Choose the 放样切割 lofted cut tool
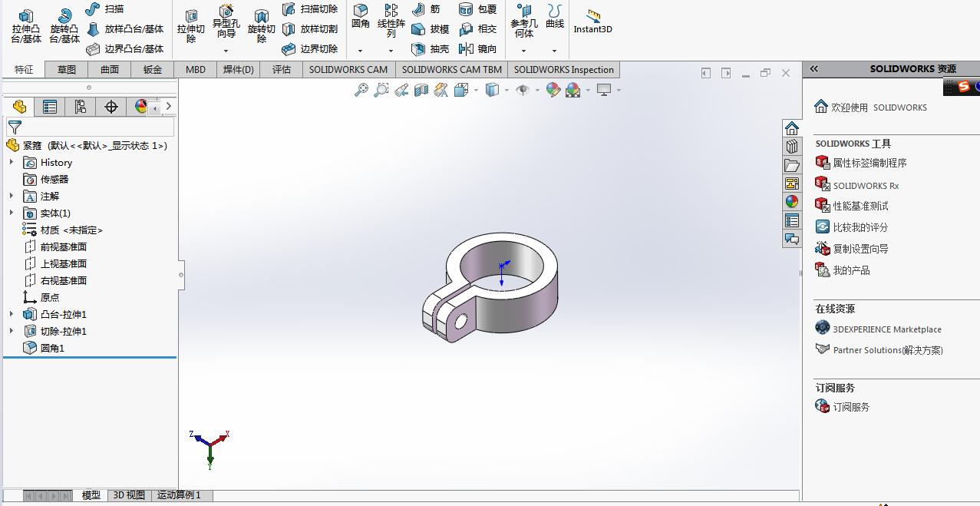Viewport: 980px width, 506px height. 310,29
